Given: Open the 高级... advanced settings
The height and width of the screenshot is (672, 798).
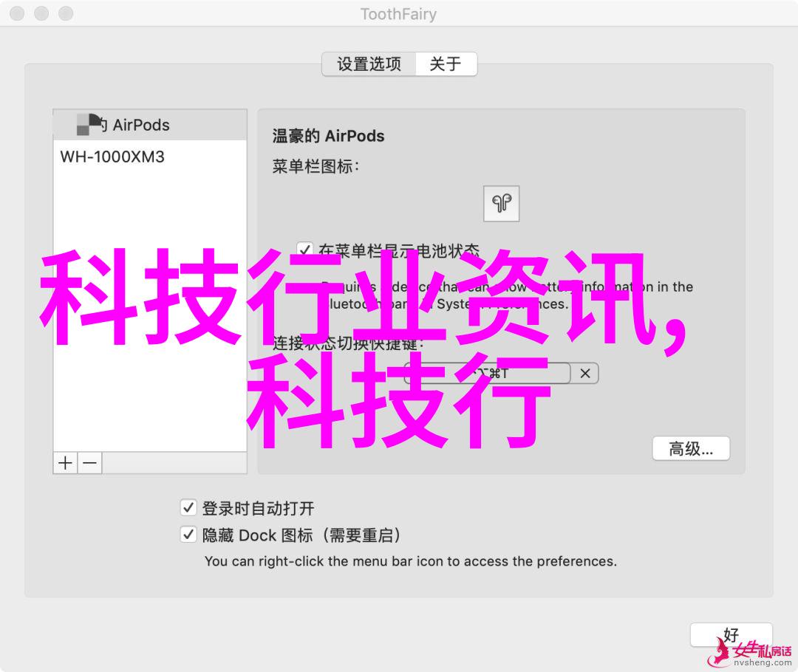Looking at the screenshot, I should point(691,449).
